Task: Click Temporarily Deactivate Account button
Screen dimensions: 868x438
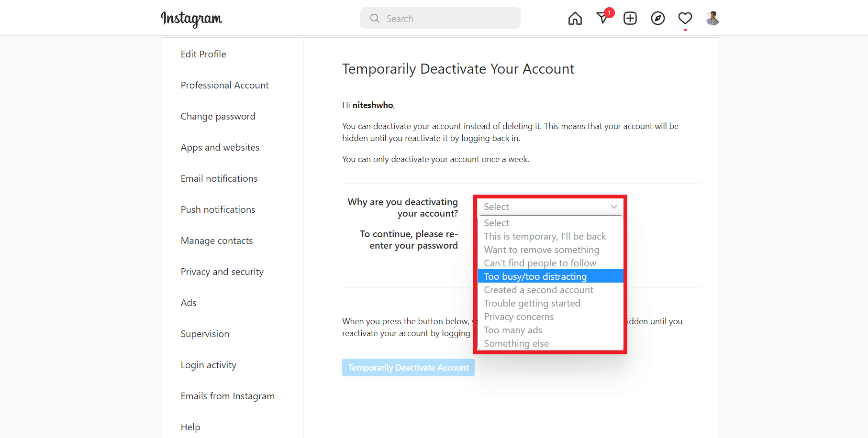Action: [408, 368]
